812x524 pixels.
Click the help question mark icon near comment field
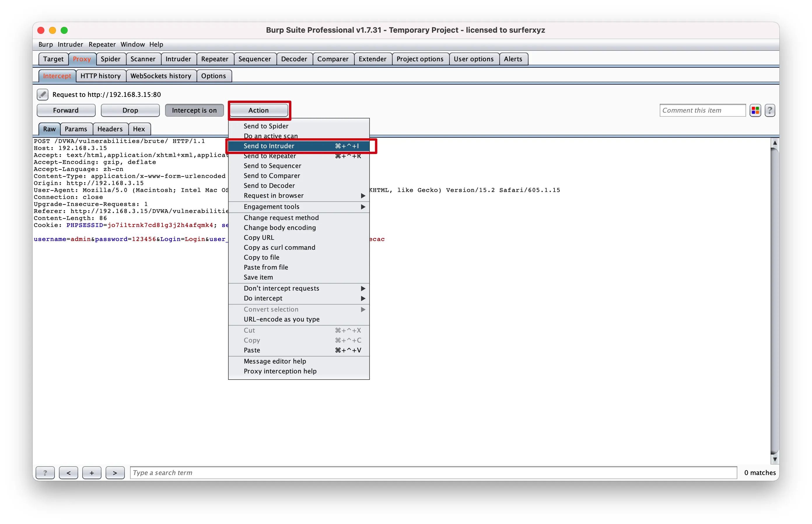coord(769,110)
